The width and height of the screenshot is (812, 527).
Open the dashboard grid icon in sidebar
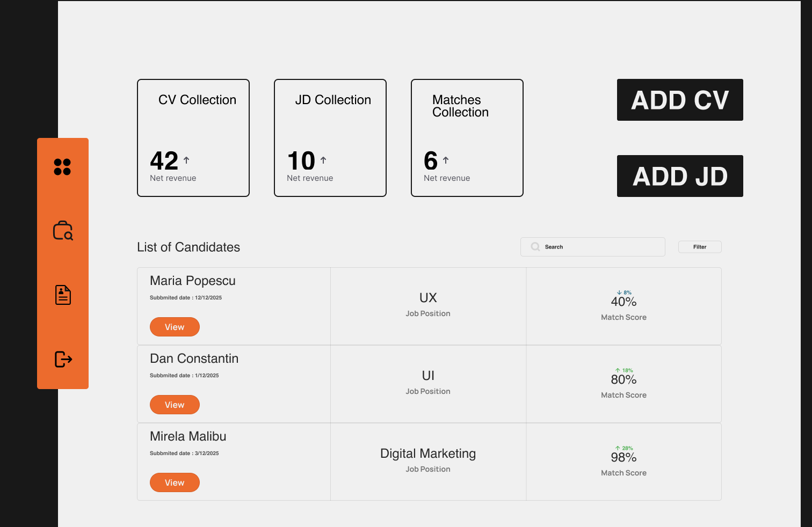point(62,167)
